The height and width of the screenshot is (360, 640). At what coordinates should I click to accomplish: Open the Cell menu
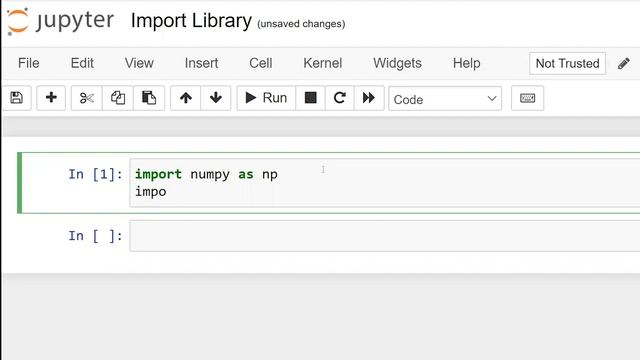click(x=261, y=63)
